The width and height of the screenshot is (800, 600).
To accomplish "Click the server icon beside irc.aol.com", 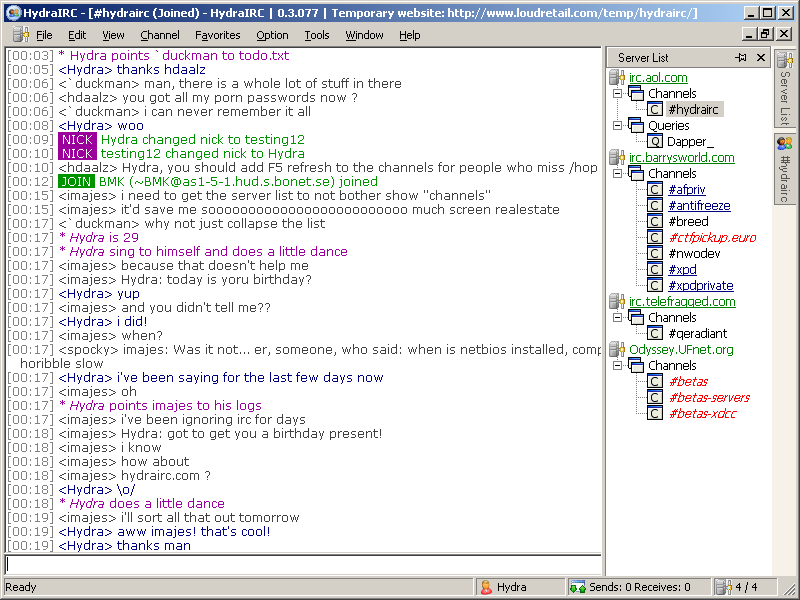I will [617, 78].
